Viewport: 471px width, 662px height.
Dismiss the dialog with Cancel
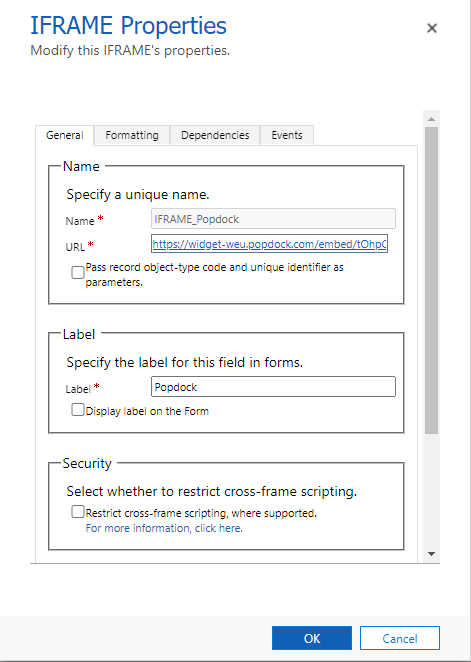(400, 638)
